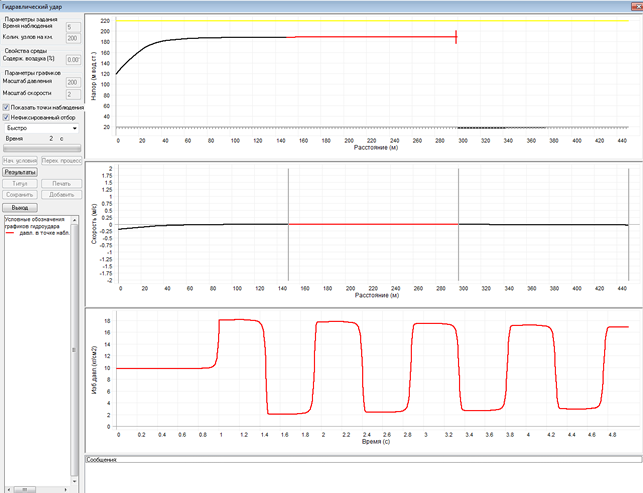
Task: Toggle 'Нефиксированный отбор' checkbox
Action: point(7,117)
